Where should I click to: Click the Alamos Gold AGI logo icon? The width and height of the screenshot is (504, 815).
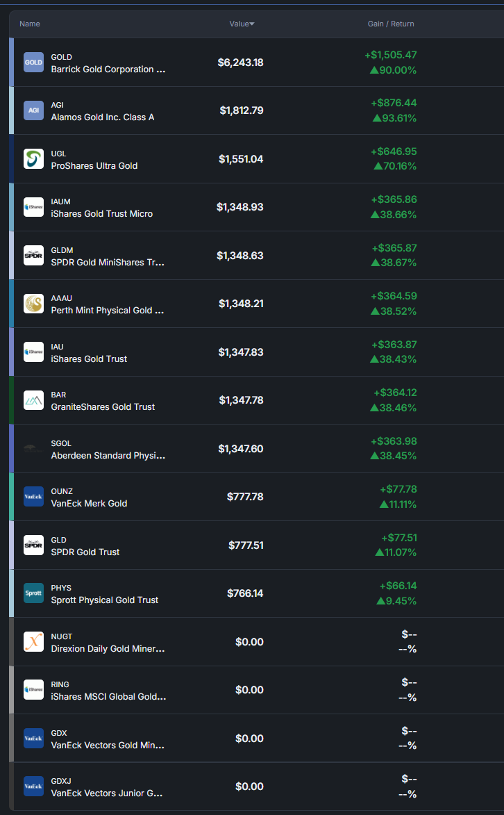click(33, 110)
